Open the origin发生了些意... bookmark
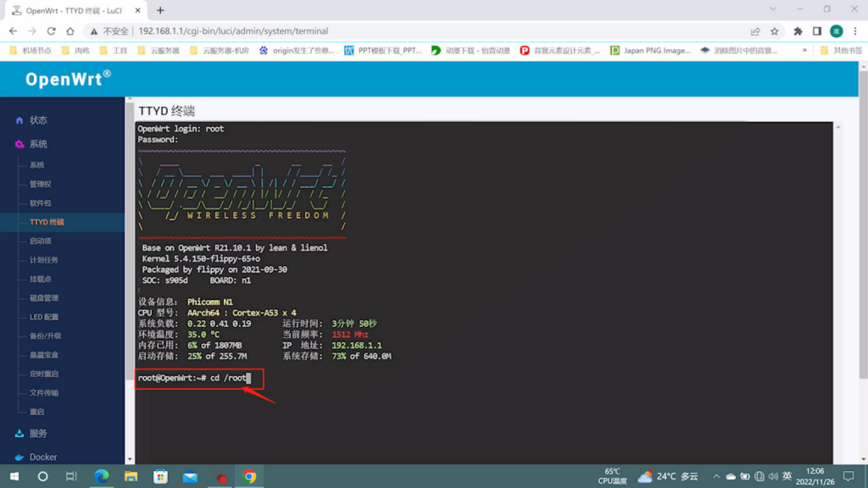This screenshot has height=488, width=868. (298, 50)
